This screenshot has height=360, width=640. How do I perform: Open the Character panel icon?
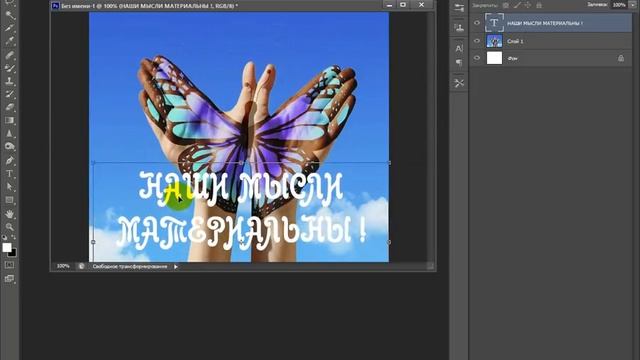(x=459, y=49)
